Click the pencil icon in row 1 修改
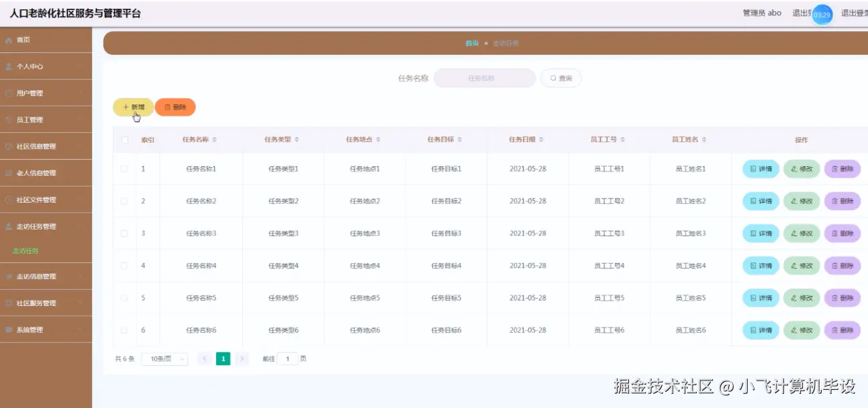Screen dimensions: 868x408 tap(794, 169)
